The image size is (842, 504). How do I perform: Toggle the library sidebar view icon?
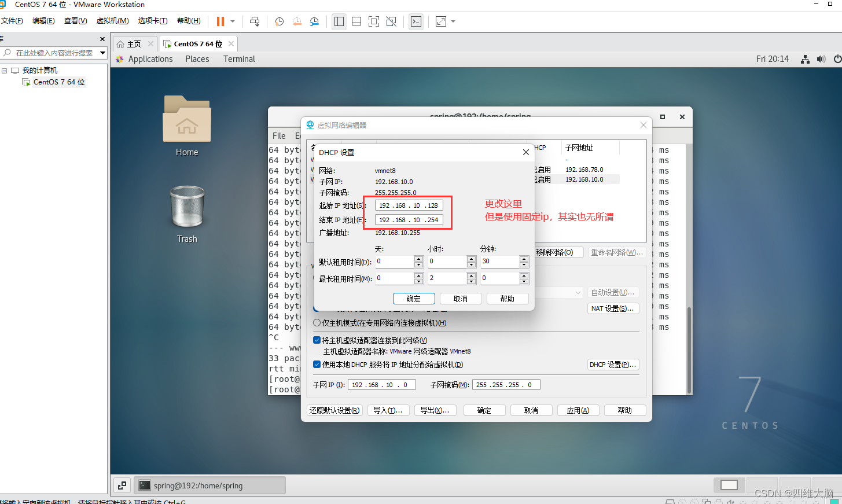339,21
